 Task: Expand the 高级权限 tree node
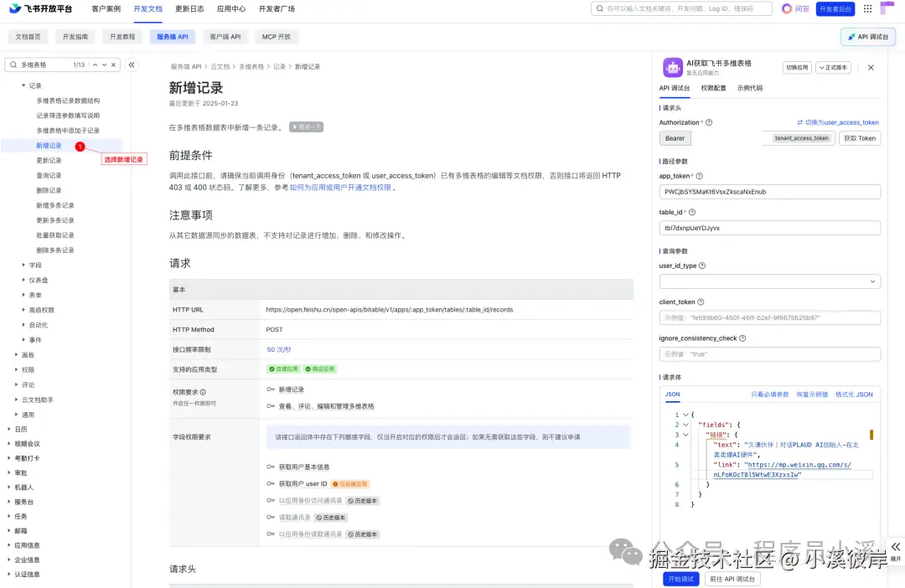(x=23, y=310)
